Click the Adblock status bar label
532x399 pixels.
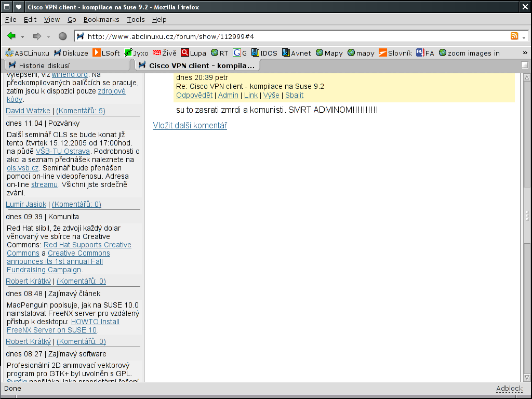click(x=509, y=389)
